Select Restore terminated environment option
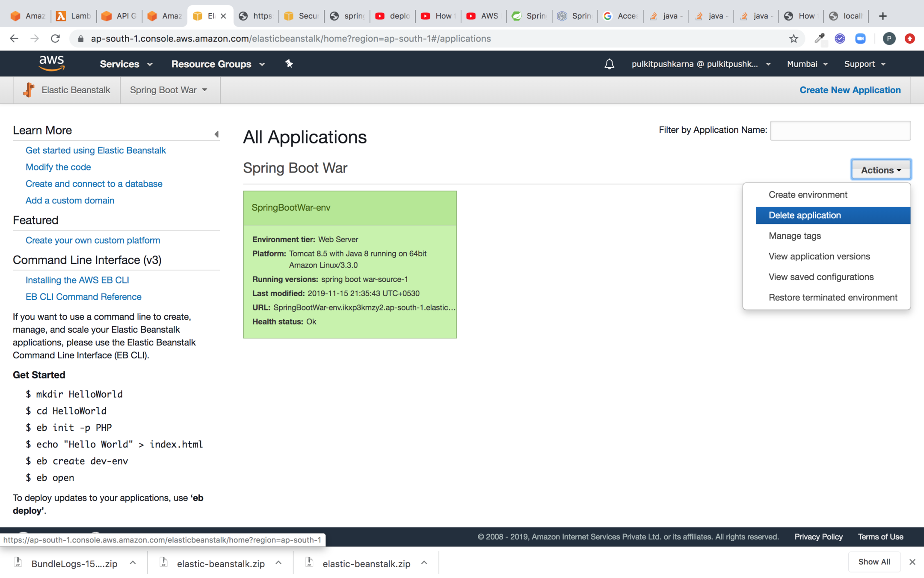This screenshot has height=578, width=924. pos(832,298)
